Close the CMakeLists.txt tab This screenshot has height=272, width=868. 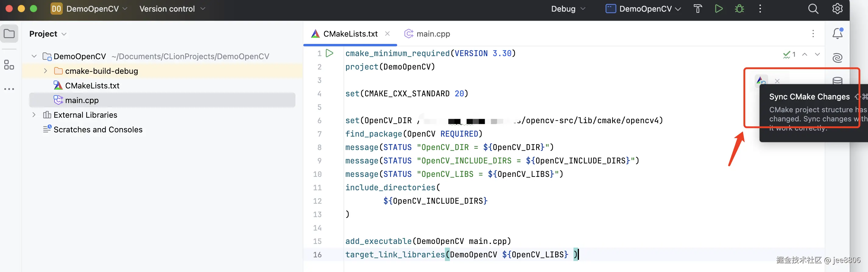tap(387, 34)
